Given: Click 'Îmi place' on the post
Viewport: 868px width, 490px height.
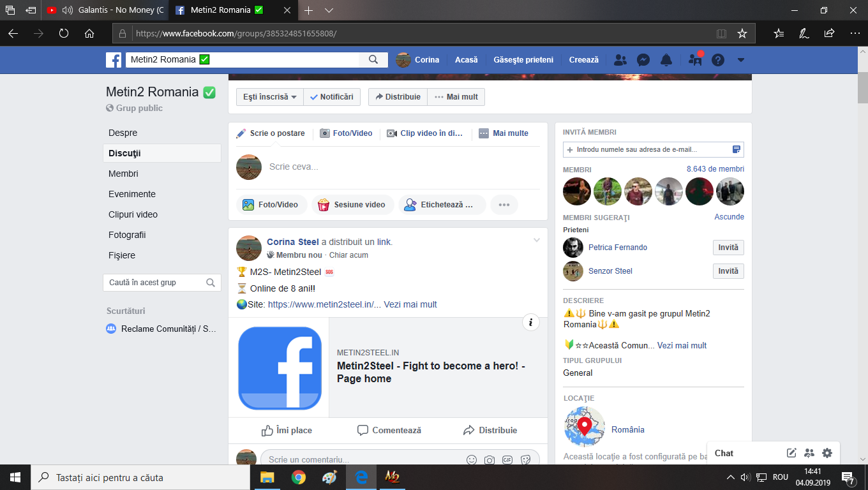Looking at the screenshot, I should coord(287,430).
